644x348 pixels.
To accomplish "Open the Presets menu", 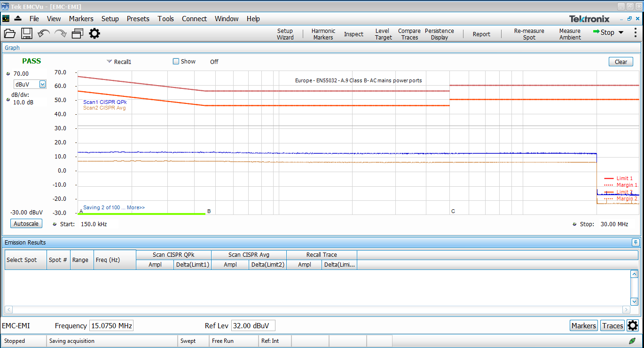I will click(x=138, y=19).
